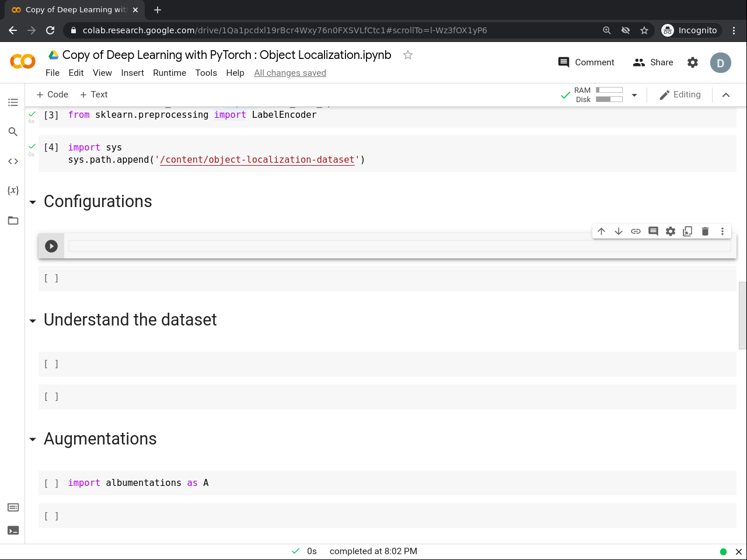This screenshot has width=747, height=560.
Task: Open the RAM and Disk connection dropdown
Action: tap(634, 95)
